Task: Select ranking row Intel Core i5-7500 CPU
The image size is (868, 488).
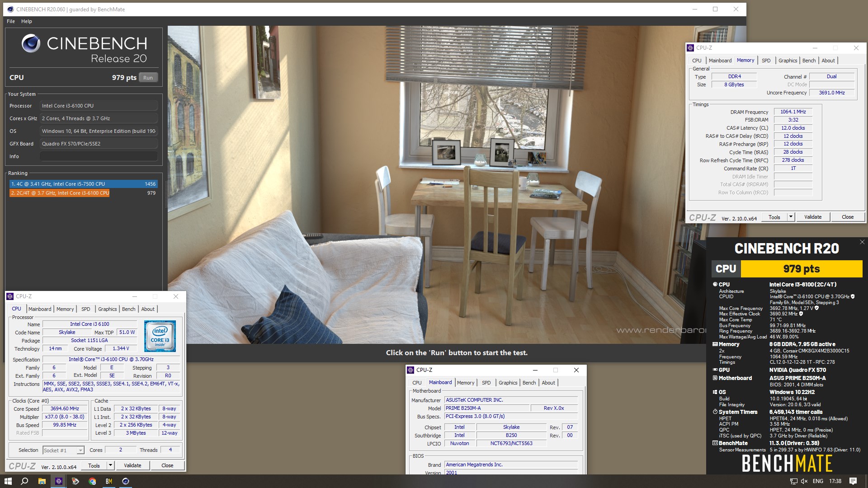Action: (84, 184)
